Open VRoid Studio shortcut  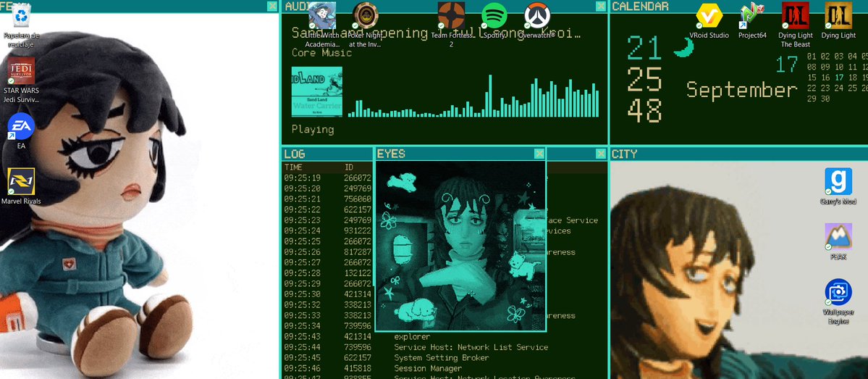(709, 20)
